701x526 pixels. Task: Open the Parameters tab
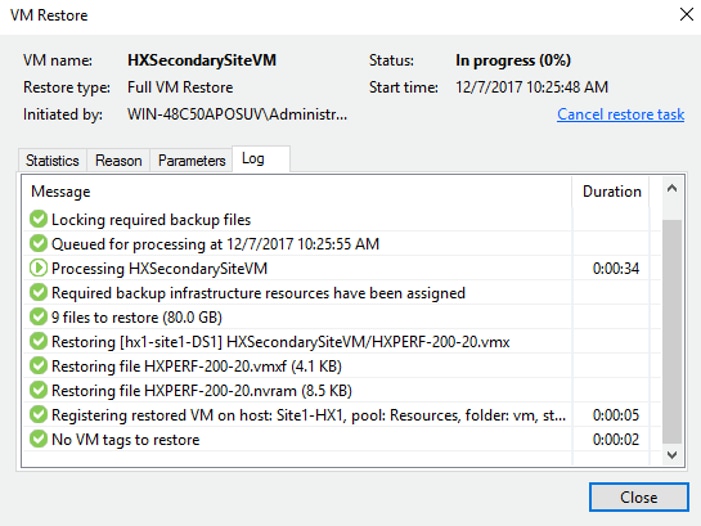coord(191,160)
